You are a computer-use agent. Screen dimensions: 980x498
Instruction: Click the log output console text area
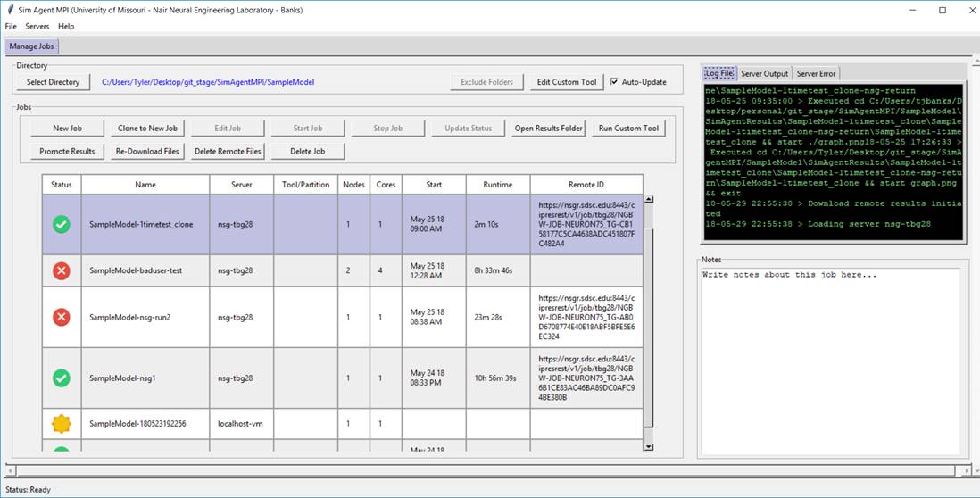833,162
